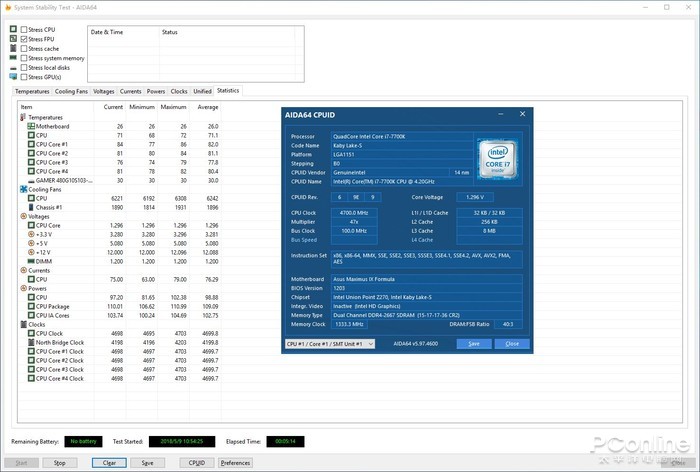Click the Voltages category icon in list

click(23, 216)
